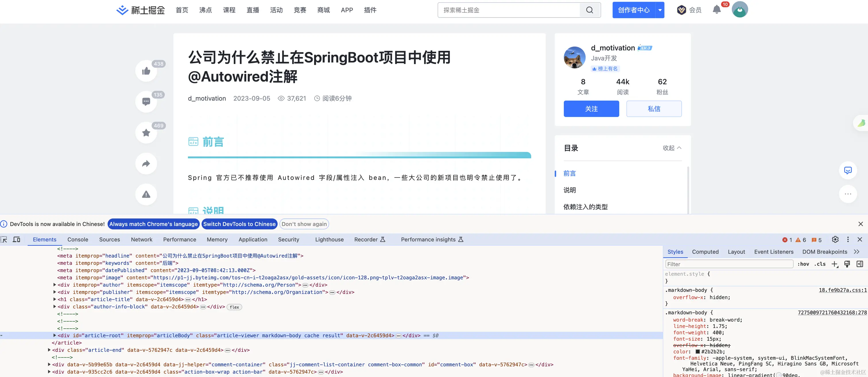Image resolution: width=868 pixels, height=377 pixels.
Task: Click the 探索稀土掘金 search field
Action: 509,10
